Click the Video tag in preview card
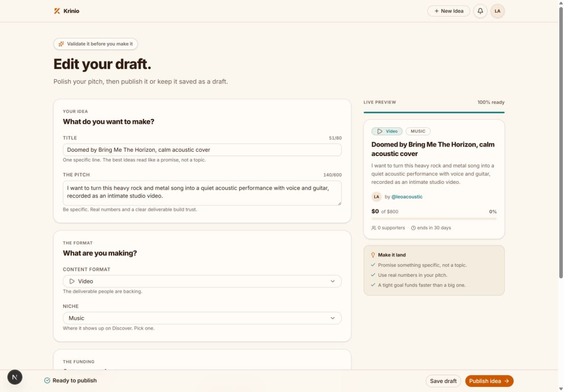This screenshot has width=564, height=392. tap(387, 131)
